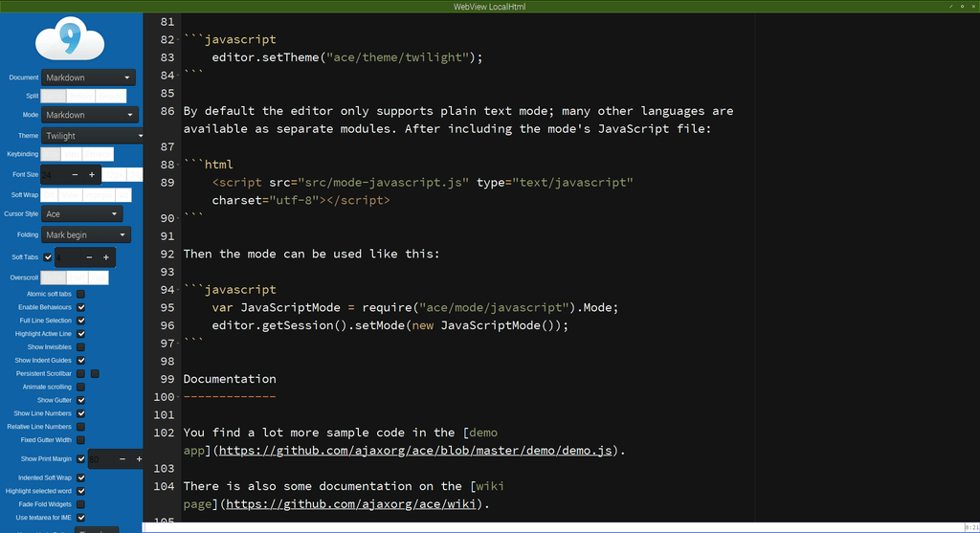
Task: Uncheck Full Line Selection
Action: click(x=80, y=321)
